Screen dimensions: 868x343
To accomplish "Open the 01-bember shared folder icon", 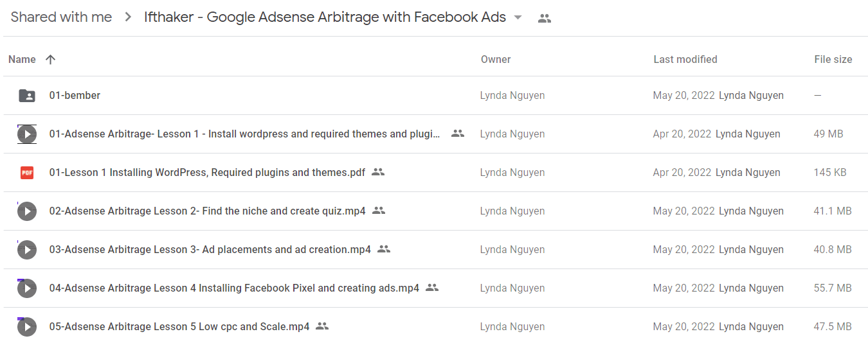I will pos(27,96).
